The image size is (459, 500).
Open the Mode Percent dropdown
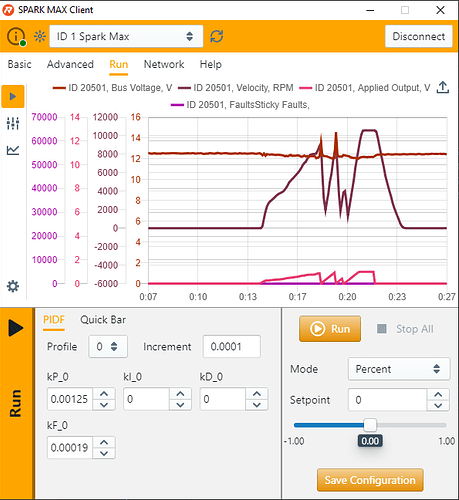tap(399, 369)
